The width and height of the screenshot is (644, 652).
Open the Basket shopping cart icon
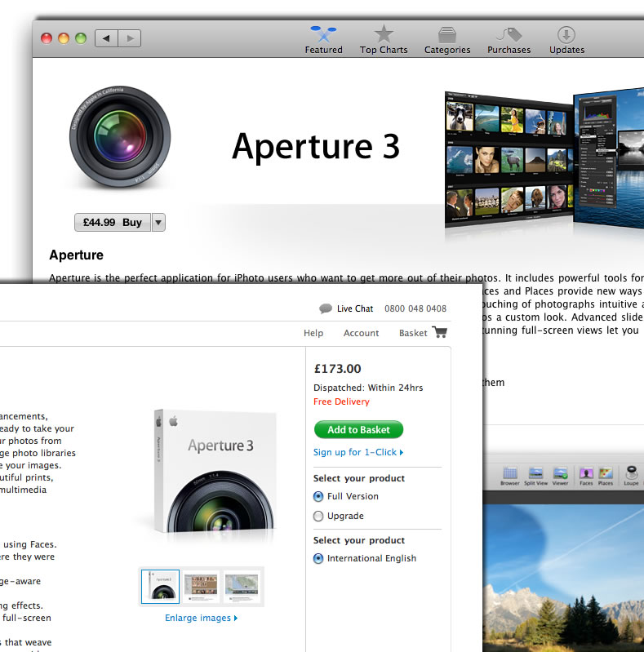pyautogui.click(x=439, y=332)
